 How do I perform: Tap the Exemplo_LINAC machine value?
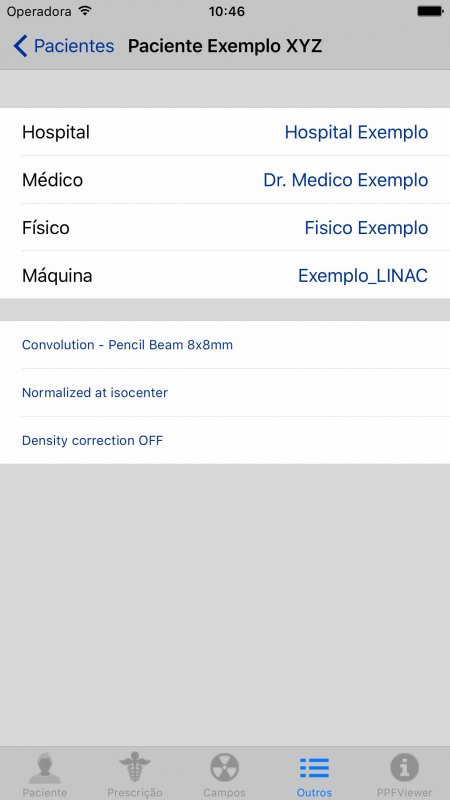(x=363, y=276)
